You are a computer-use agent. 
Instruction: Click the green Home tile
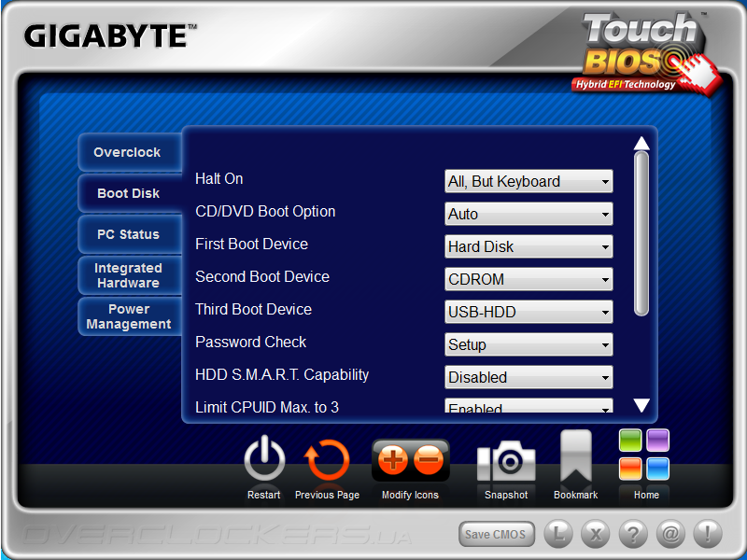coord(630,440)
